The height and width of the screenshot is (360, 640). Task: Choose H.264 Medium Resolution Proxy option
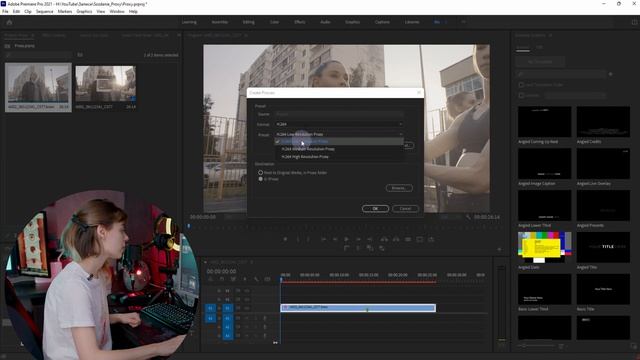339,149
